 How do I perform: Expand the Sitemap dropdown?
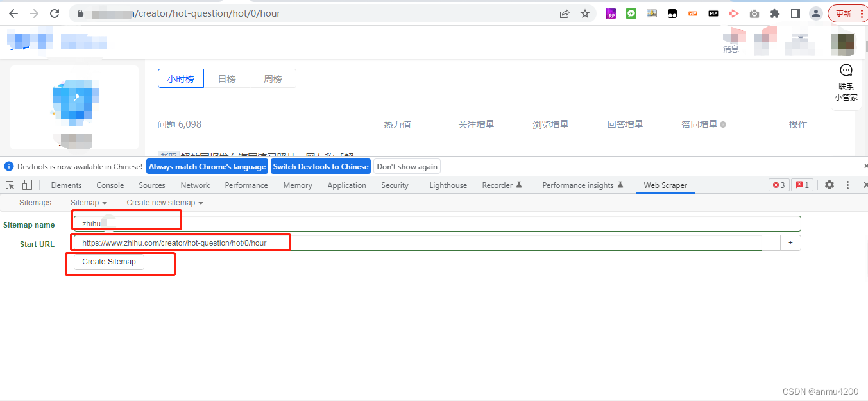coord(89,203)
